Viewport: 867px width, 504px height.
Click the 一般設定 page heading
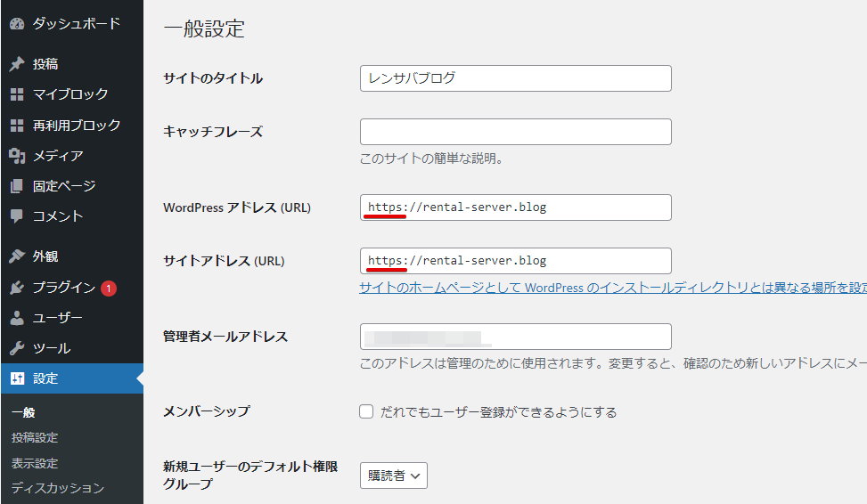205,28
